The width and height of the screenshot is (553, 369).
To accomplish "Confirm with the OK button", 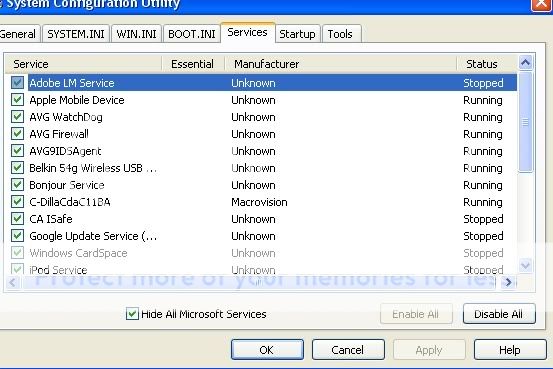I will pyautogui.click(x=267, y=350).
